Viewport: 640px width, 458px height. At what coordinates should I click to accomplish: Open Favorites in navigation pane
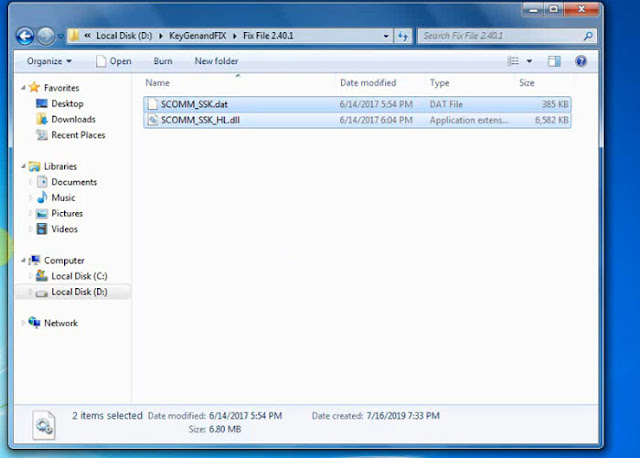[x=61, y=88]
